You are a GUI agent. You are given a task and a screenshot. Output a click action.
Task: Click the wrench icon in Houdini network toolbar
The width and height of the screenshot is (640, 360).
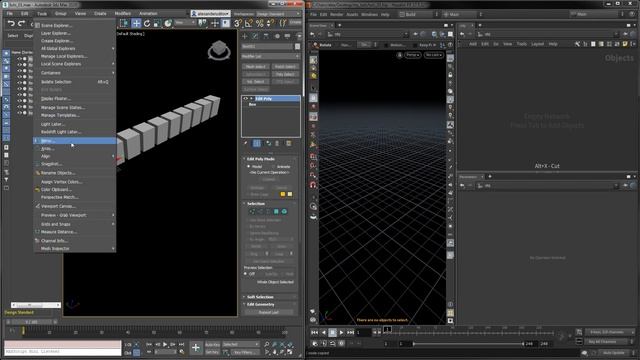coord(577,44)
